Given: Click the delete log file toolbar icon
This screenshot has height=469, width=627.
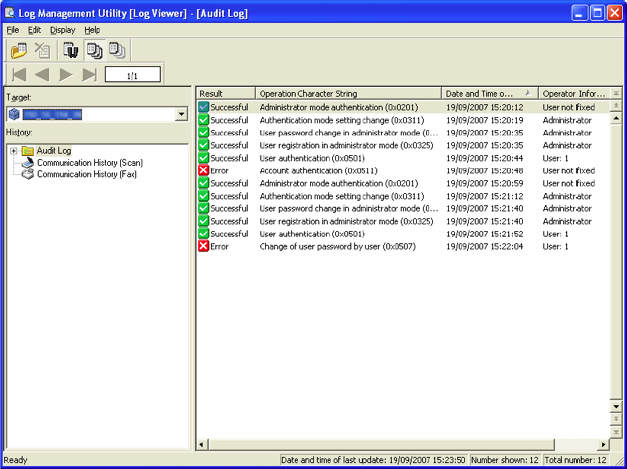Looking at the screenshot, I should [42, 50].
